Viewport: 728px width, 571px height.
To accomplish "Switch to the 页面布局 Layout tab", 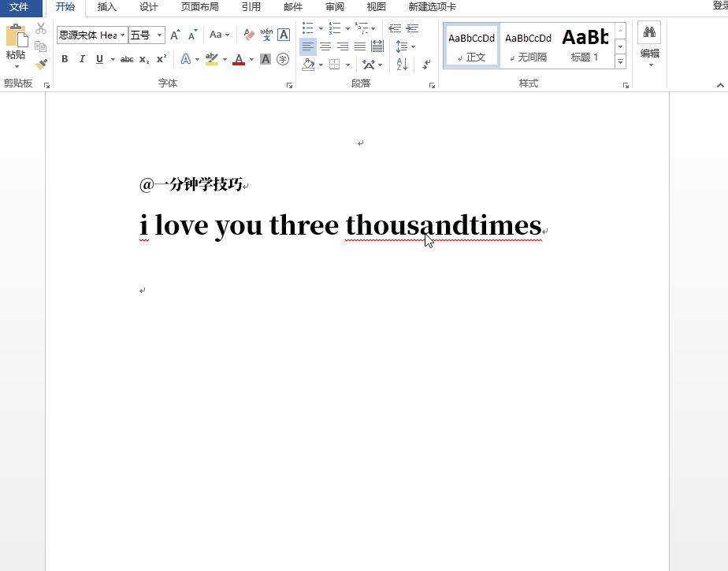I will click(199, 7).
